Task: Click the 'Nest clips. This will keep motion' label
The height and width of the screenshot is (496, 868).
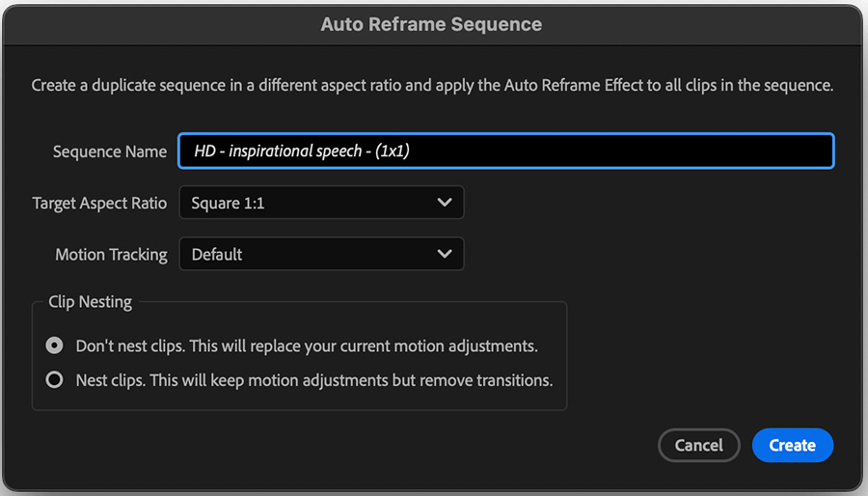Action: coord(314,380)
